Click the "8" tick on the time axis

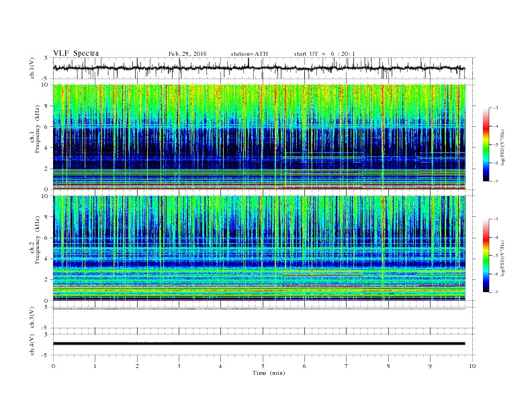tap(388, 366)
